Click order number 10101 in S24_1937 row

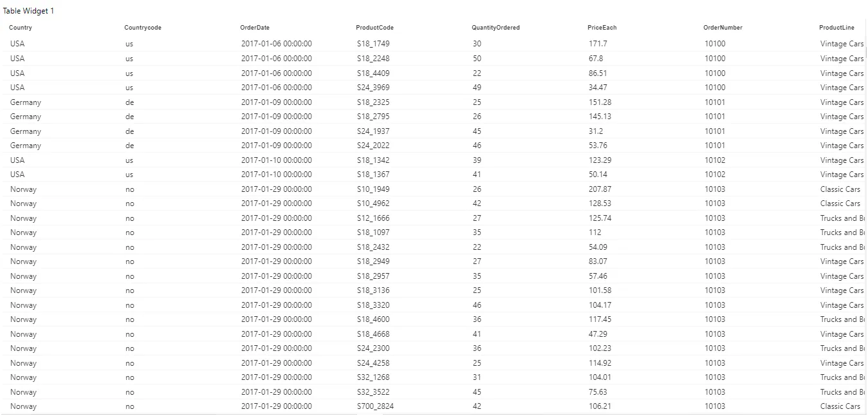[x=715, y=131]
